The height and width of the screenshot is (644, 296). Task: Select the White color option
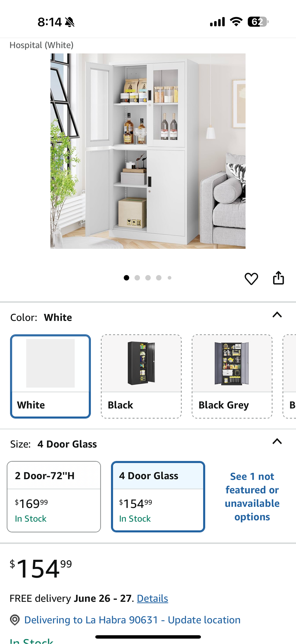[x=50, y=376]
